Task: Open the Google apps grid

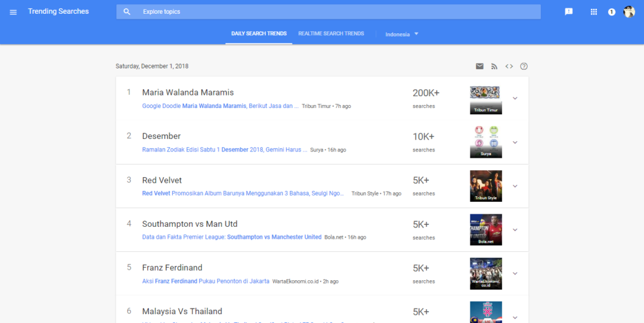Action: tap(594, 12)
